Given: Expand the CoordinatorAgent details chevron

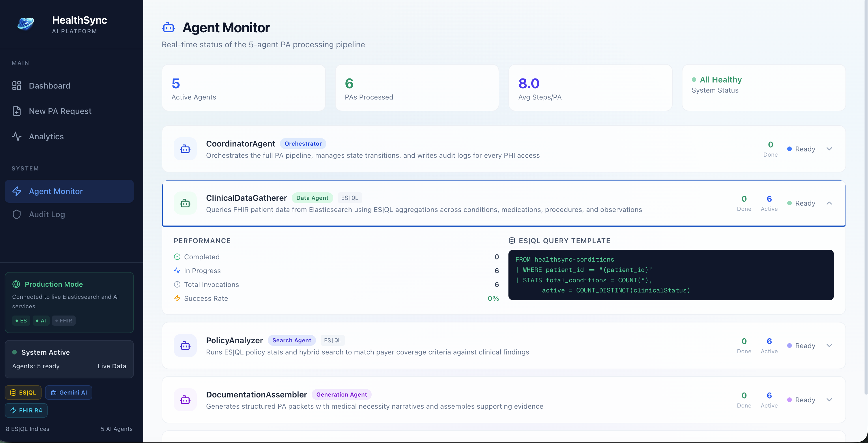Looking at the screenshot, I should (829, 149).
